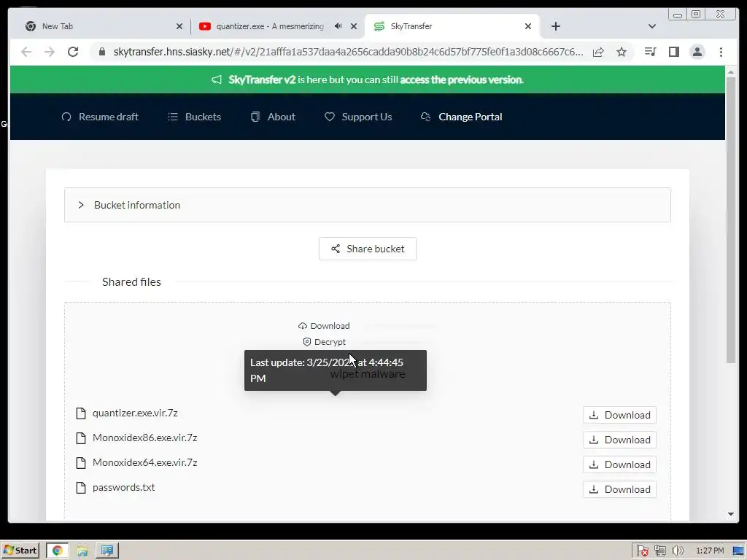Click the 1:27 PM system clock
The image size is (747, 560).
point(710,551)
